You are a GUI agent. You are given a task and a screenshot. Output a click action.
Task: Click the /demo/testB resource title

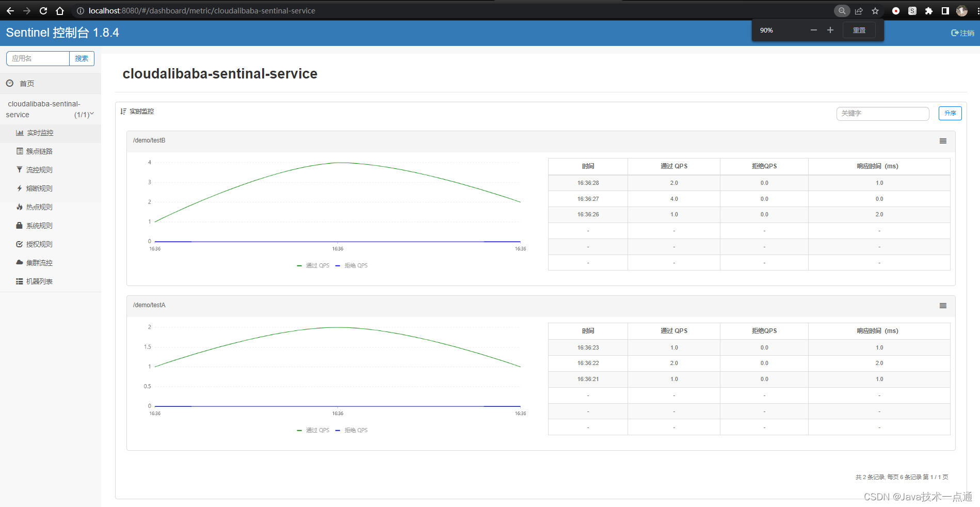coord(149,140)
